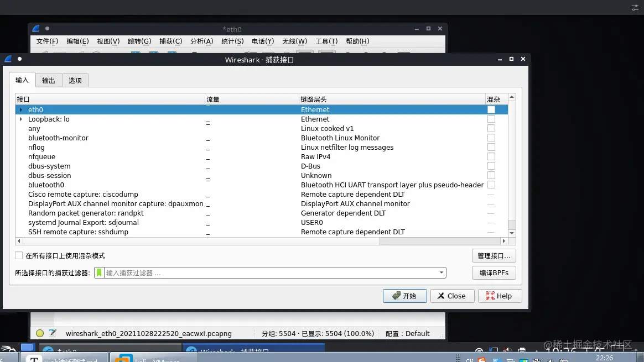Click the settings sliders icon at top right
644x362 pixels.
pyautogui.click(x=635, y=8)
